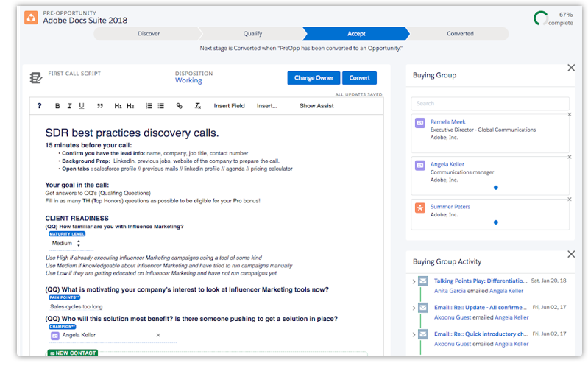Close the Buying Group panel

[x=571, y=68]
